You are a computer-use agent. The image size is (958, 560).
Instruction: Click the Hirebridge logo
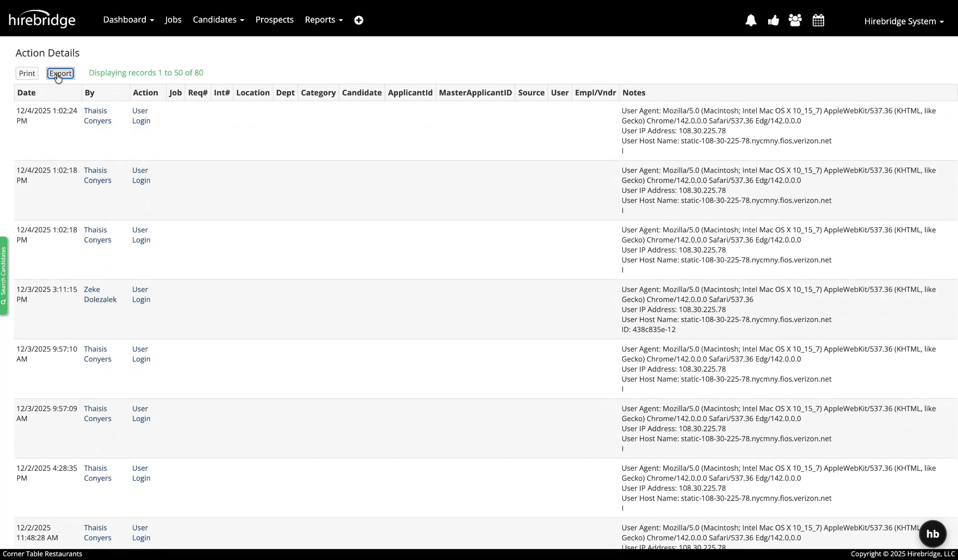click(42, 18)
